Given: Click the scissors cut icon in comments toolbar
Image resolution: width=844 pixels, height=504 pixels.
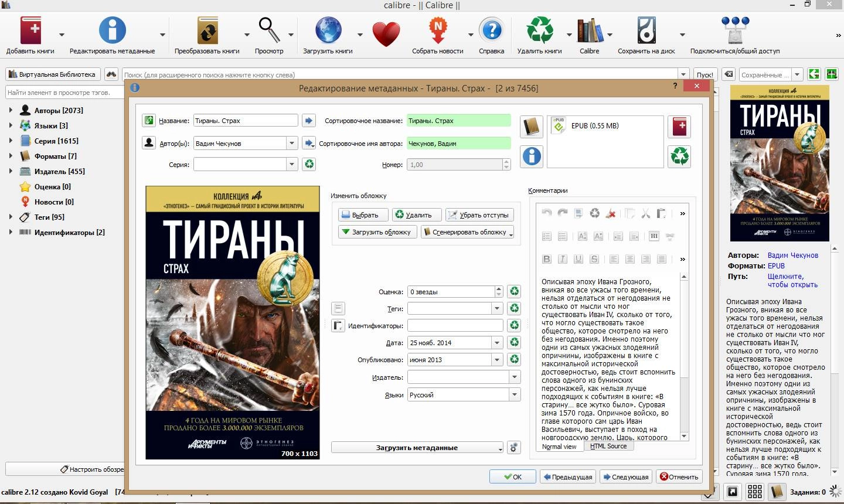Looking at the screenshot, I should pyautogui.click(x=646, y=213).
